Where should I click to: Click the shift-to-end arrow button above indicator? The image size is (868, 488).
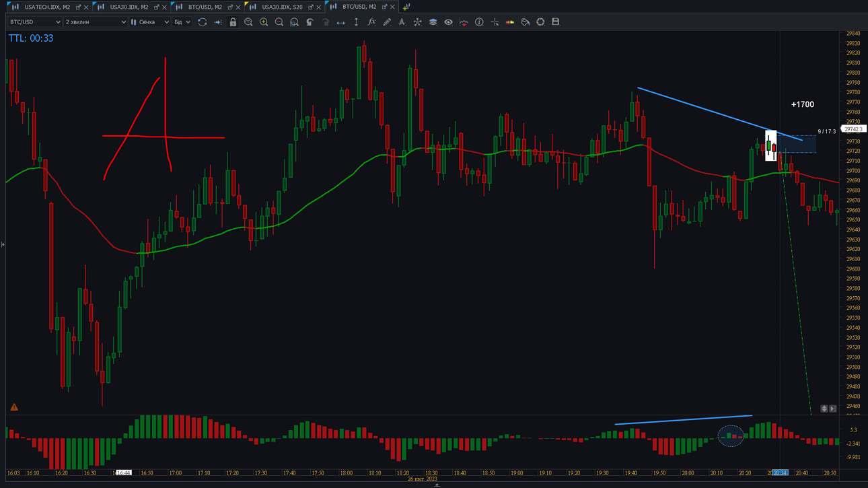point(833,409)
